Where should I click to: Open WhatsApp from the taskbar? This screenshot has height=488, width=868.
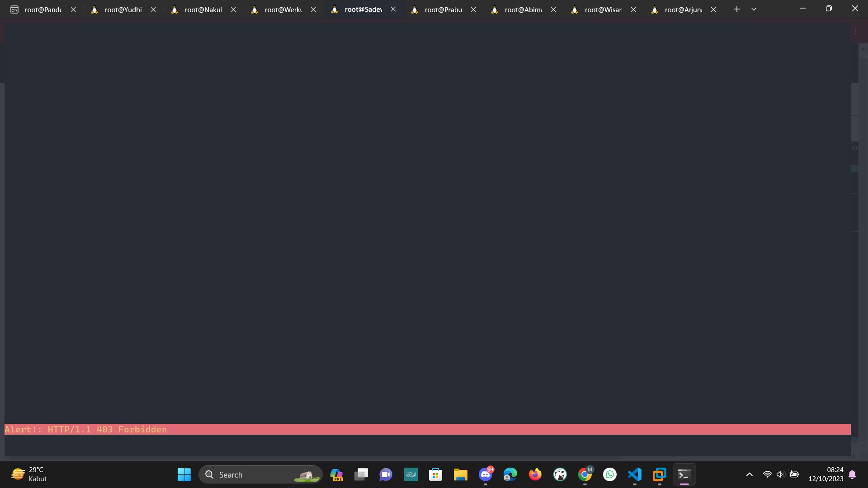click(x=609, y=474)
